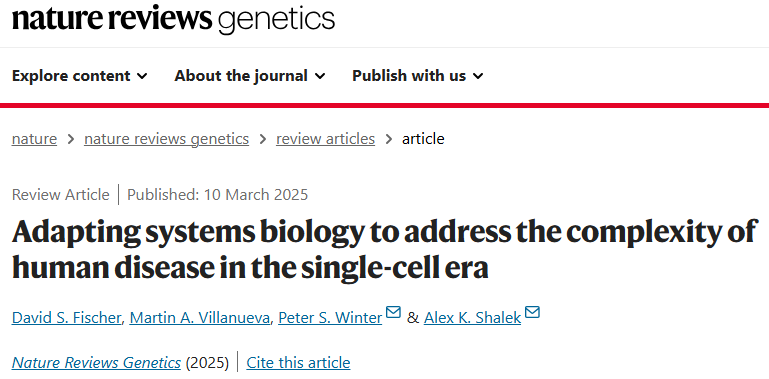Go to nature breadcrumb link

pos(34,139)
